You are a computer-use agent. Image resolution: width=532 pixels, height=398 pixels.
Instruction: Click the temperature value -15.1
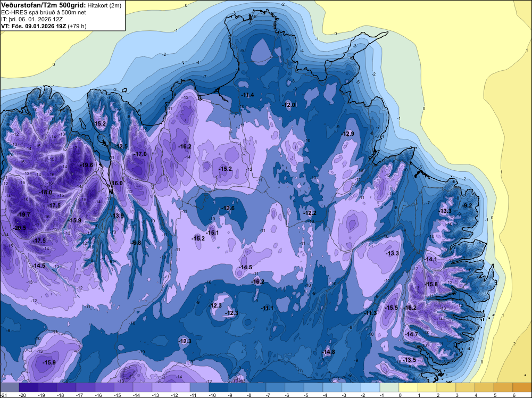pos(212,233)
